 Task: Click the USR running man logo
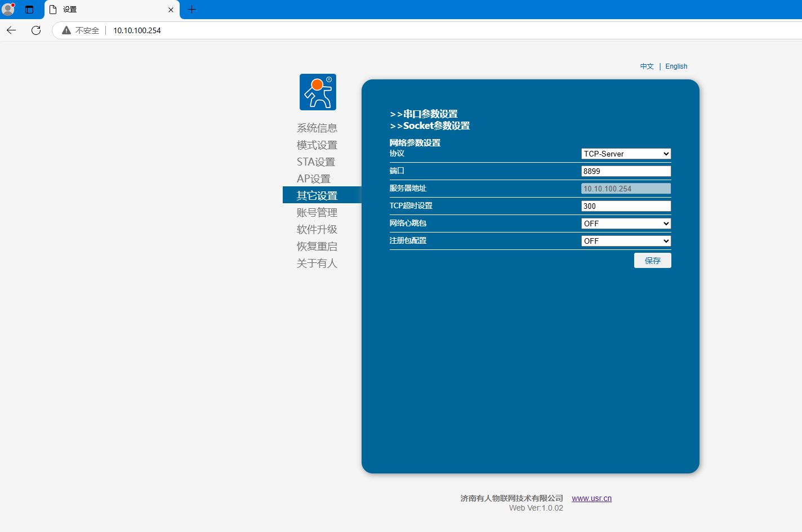[318, 92]
